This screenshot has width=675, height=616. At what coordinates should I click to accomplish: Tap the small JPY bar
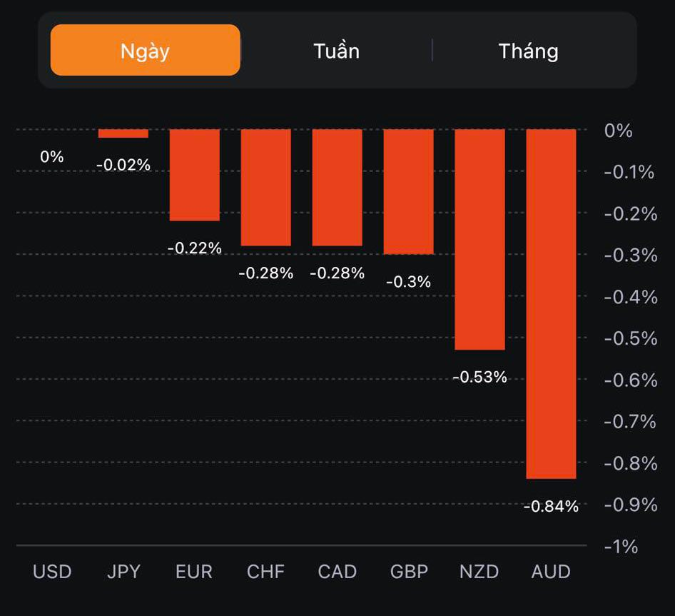click(123, 133)
